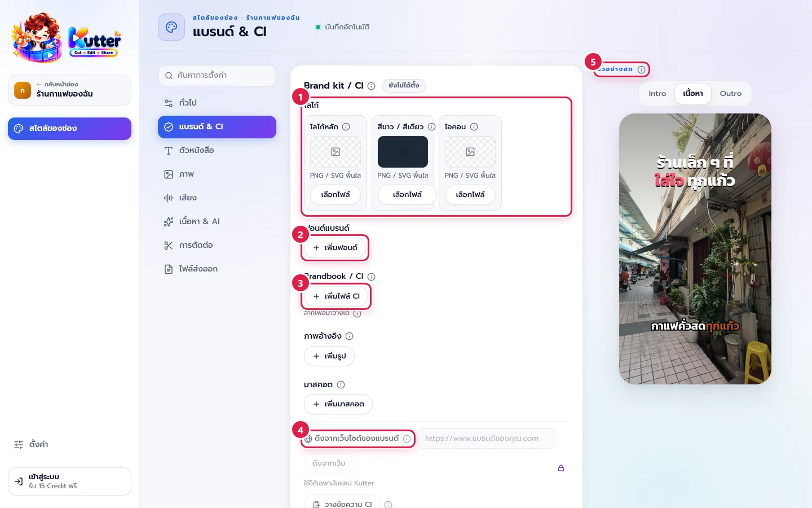The width and height of the screenshot is (812, 508).
Task: Open ตัวหนังสือ settings section
Action: coord(217,151)
